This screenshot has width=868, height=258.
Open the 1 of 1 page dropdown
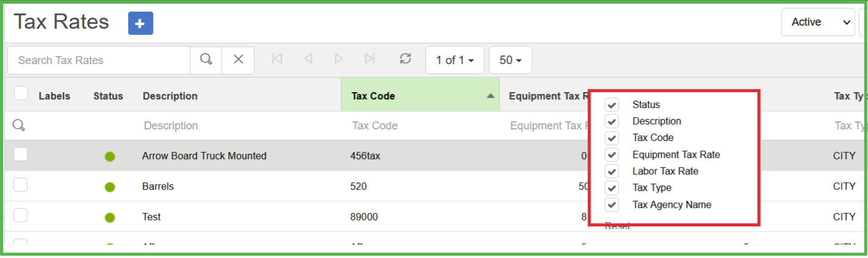click(454, 60)
